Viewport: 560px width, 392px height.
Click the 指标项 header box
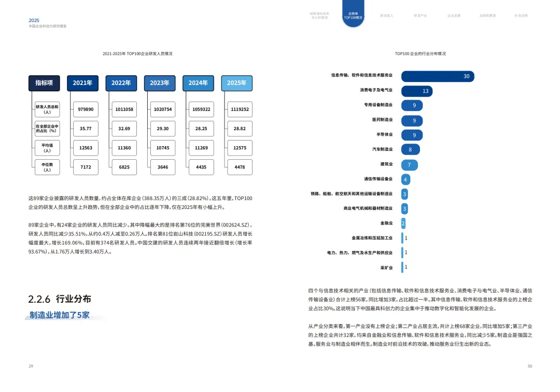(x=44, y=83)
